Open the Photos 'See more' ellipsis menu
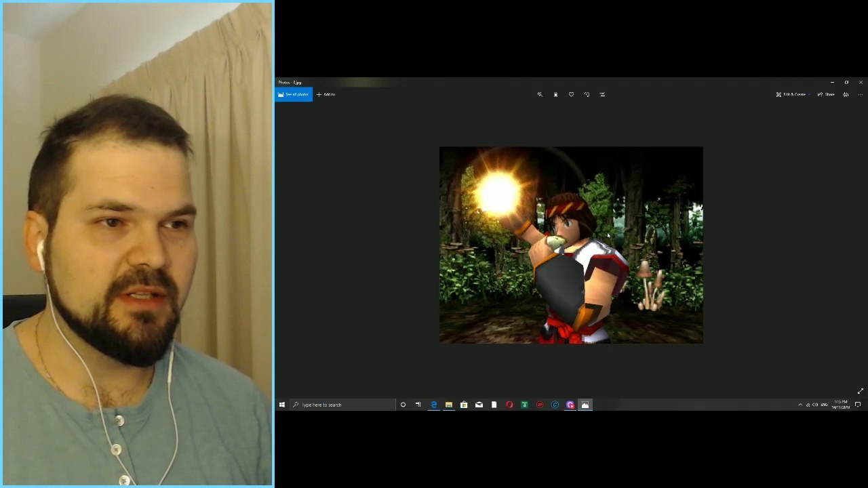The image size is (868, 488). coord(860,95)
